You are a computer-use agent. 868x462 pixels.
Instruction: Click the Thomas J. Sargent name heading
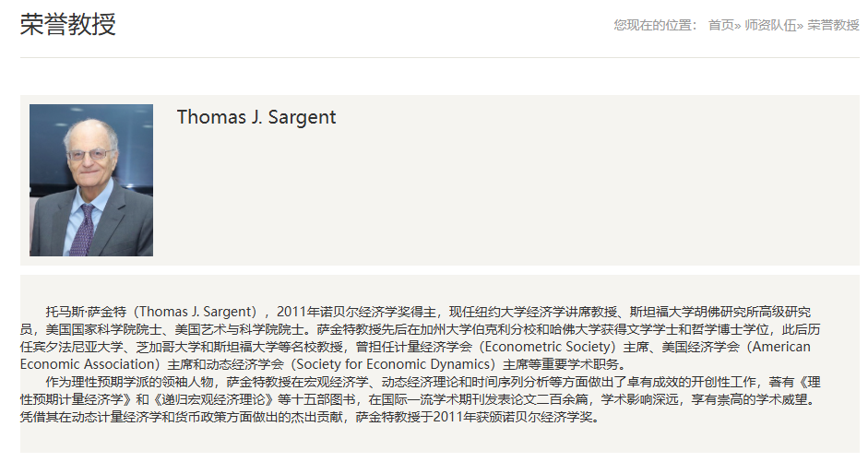[256, 117]
